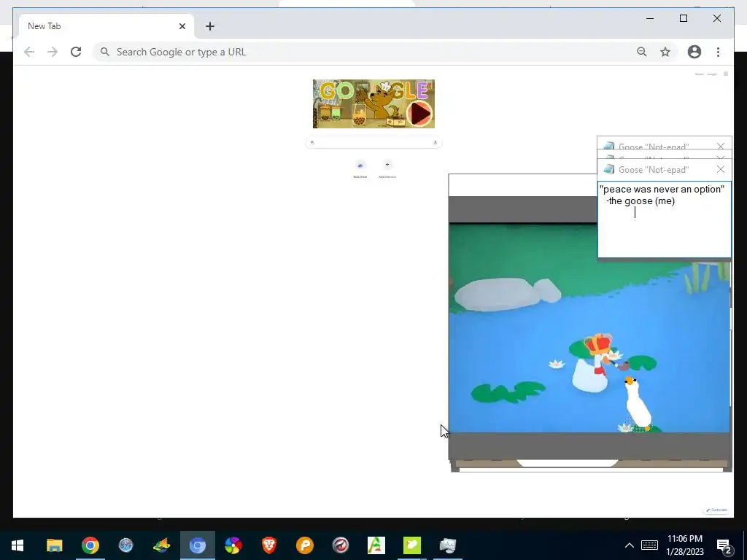Show hidden tray icons with the chevron

(x=630, y=545)
